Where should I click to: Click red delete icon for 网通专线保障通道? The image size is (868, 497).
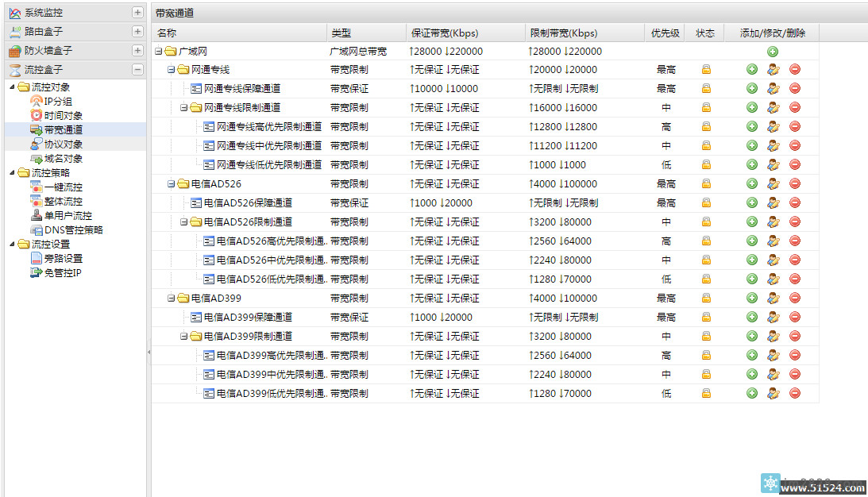pyautogui.click(x=794, y=89)
